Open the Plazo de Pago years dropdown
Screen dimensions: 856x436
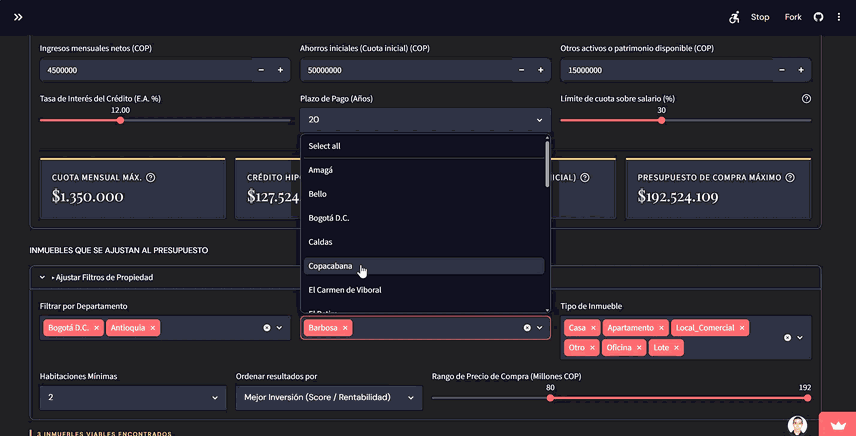[425, 120]
